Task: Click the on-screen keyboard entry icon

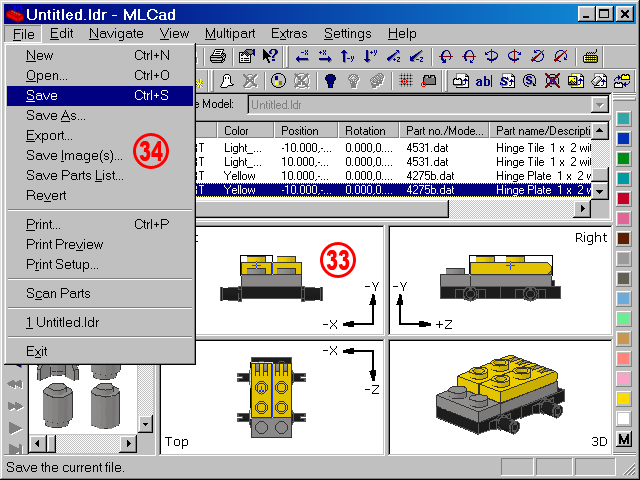Action: tap(590, 56)
